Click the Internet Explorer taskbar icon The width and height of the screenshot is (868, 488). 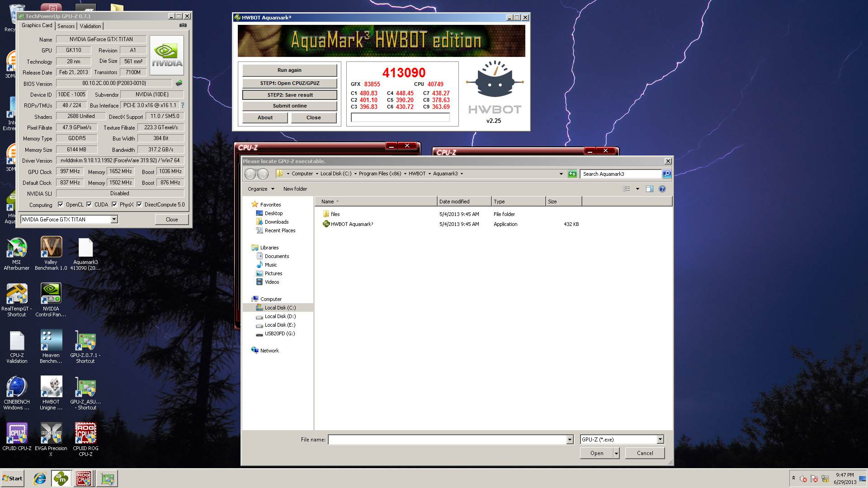pyautogui.click(x=40, y=479)
